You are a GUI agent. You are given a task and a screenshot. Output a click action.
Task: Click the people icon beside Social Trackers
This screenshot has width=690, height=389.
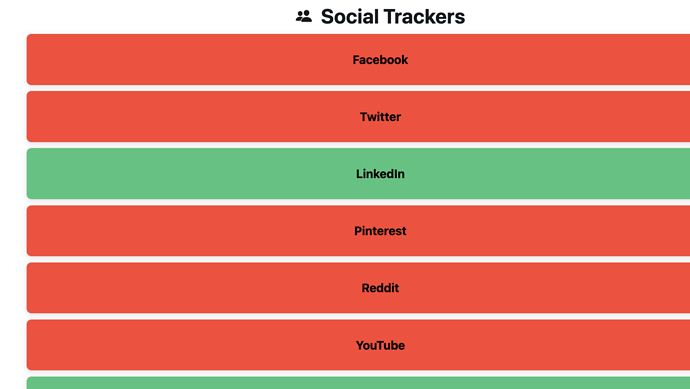point(304,17)
